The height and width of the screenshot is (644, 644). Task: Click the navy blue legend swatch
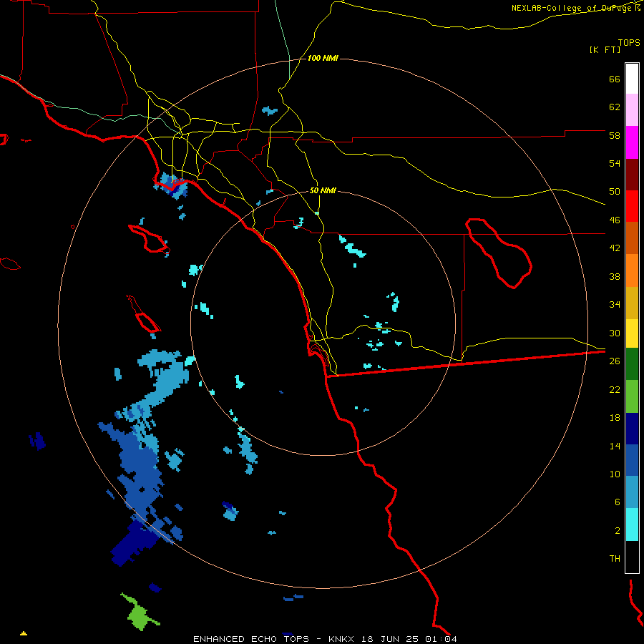click(632, 429)
